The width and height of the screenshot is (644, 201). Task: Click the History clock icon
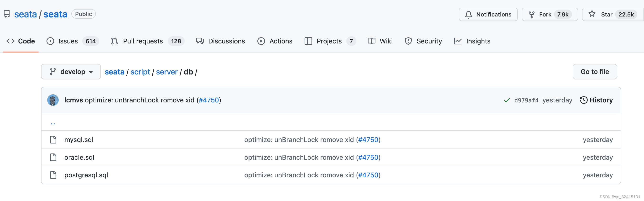tap(583, 100)
